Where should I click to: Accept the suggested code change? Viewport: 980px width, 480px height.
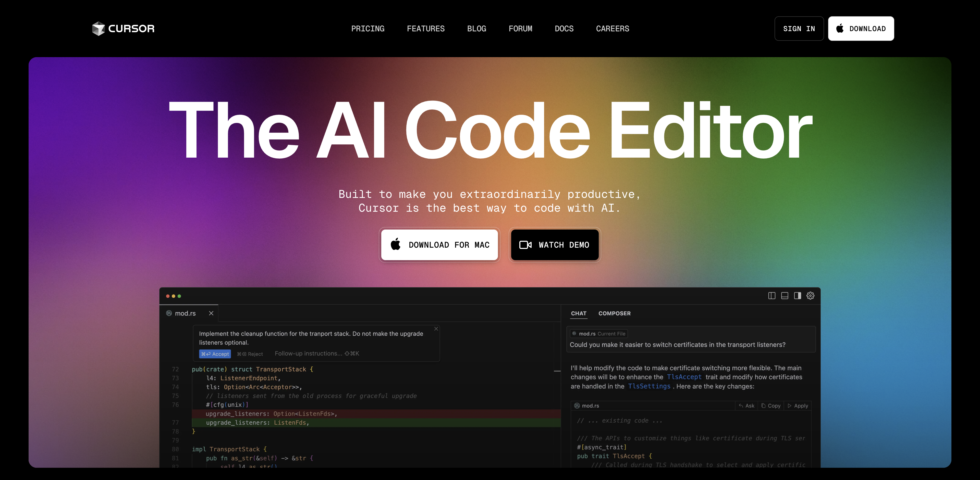click(215, 354)
